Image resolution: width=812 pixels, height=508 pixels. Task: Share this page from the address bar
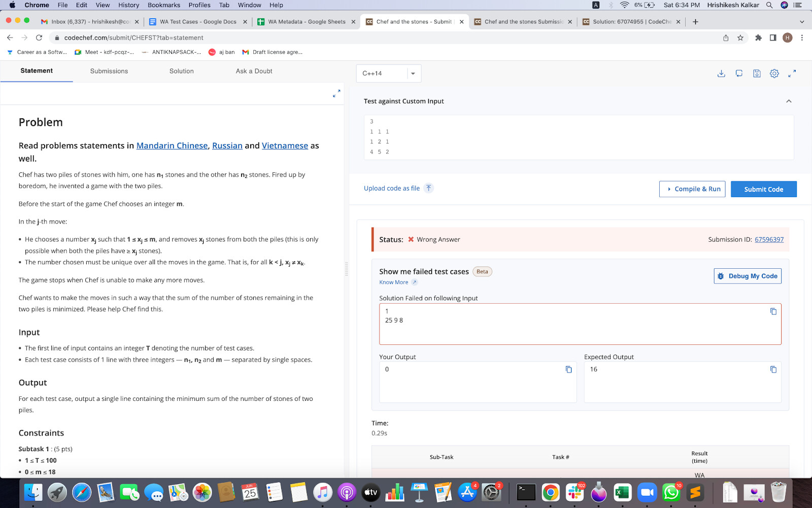[x=726, y=38]
